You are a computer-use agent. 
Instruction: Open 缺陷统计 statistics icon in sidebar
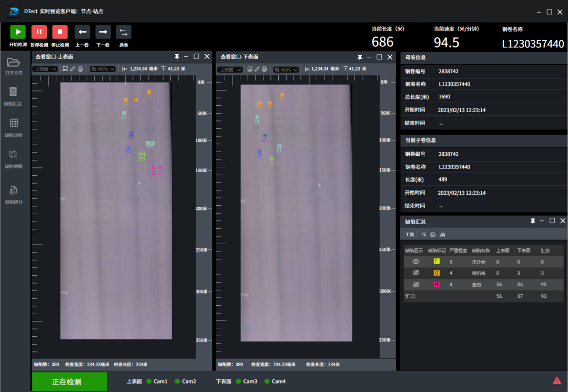click(x=13, y=190)
